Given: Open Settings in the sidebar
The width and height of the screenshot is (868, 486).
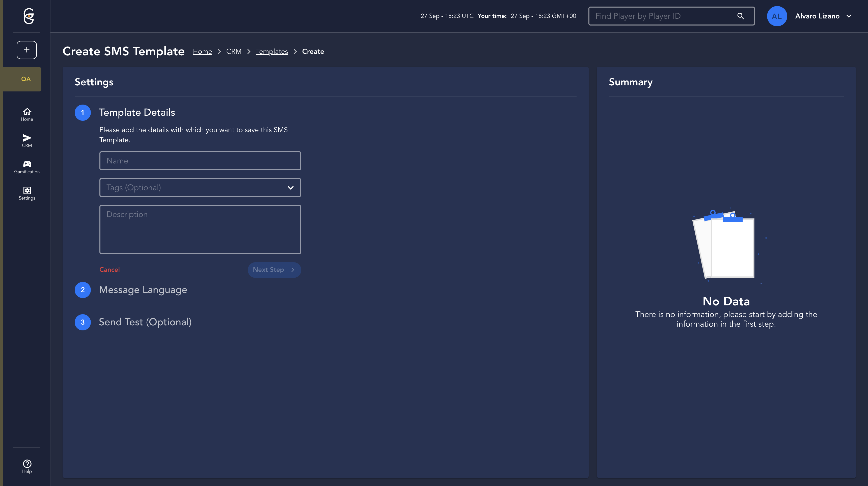Looking at the screenshot, I should tap(27, 193).
